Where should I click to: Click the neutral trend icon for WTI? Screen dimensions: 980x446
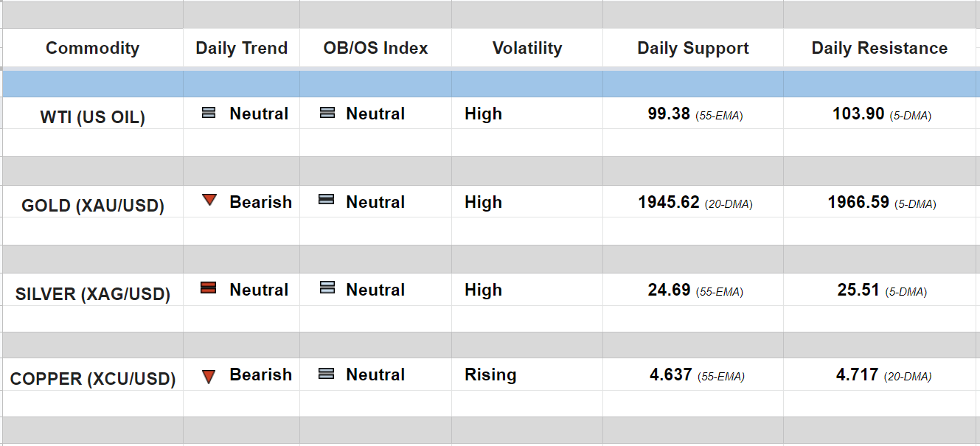(x=209, y=114)
